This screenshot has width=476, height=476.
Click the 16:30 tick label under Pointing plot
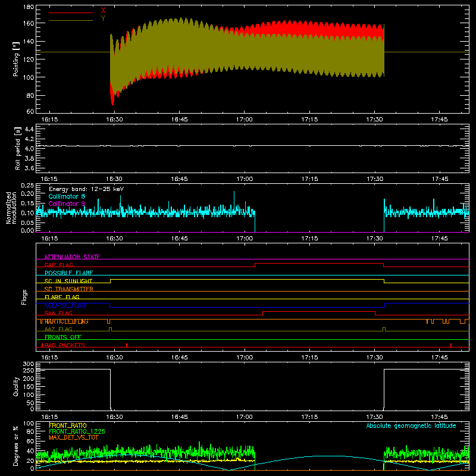114,120
